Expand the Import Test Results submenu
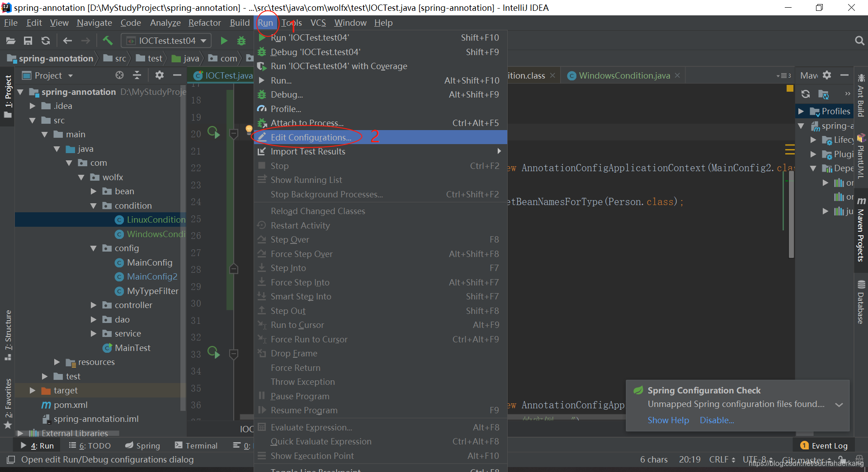868x472 pixels. click(x=380, y=151)
